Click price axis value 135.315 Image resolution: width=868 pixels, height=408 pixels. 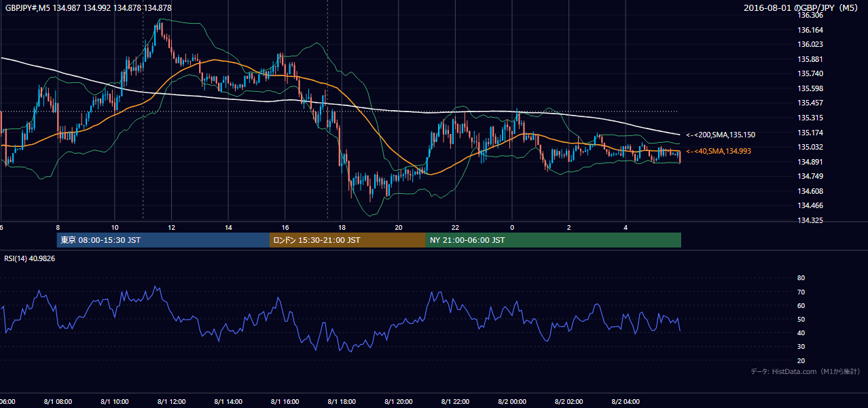click(810, 118)
